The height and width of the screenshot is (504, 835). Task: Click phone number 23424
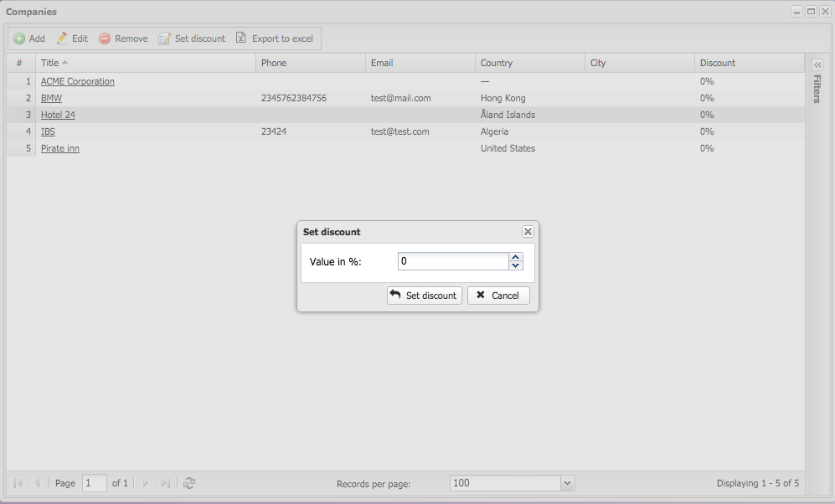coord(274,131)
